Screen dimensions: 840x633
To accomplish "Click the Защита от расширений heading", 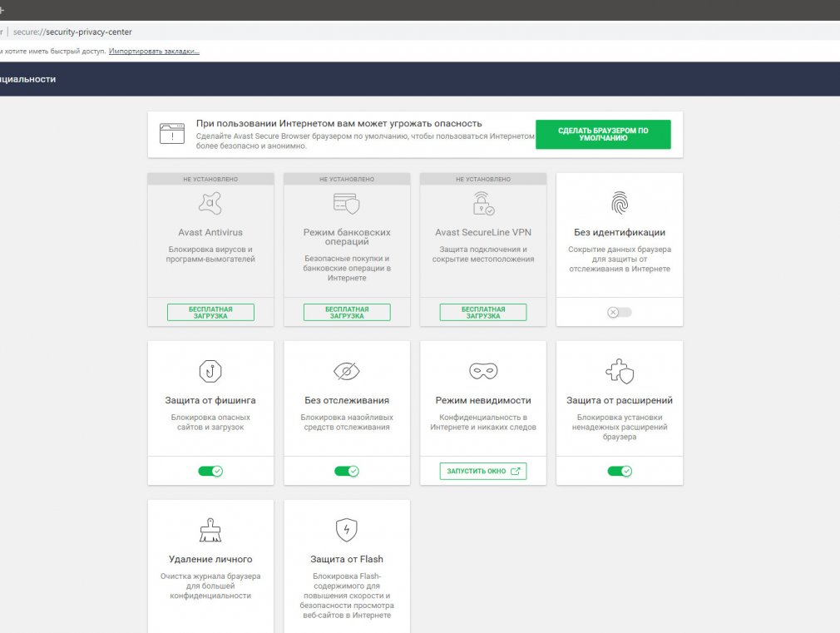I will pyautogui.click(x=620, y=400).
